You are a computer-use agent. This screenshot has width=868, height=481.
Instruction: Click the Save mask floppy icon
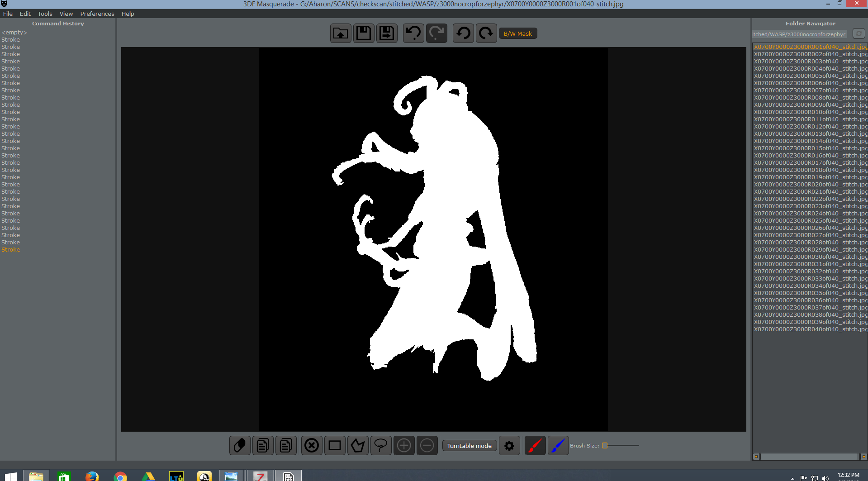click(364, 33)
